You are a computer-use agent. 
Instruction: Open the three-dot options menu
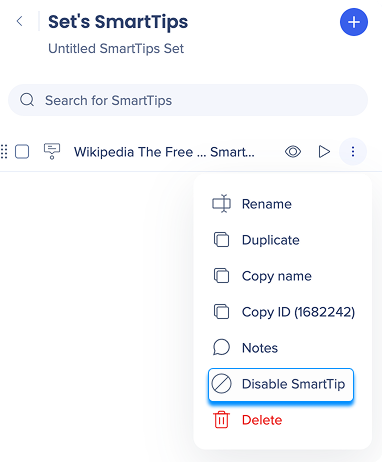[x=353, y=152]
